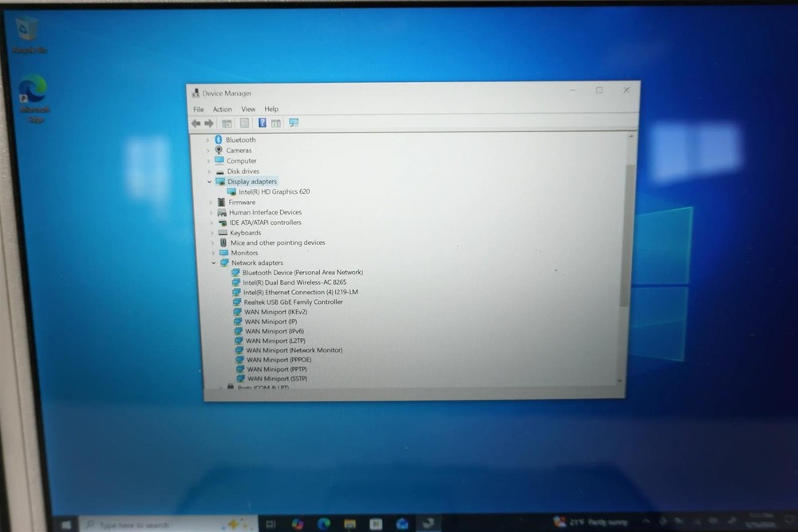This screenshot has width=798, height=532.
Task: Open the File menu
Action: point(198,109)
